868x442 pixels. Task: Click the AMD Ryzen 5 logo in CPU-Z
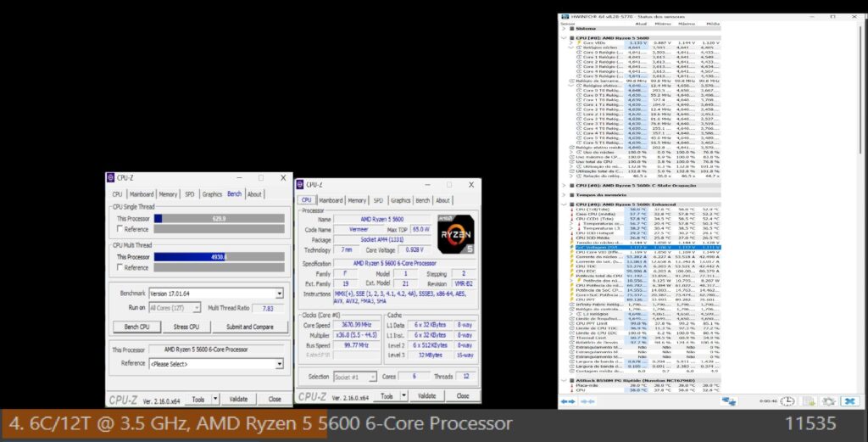tap(456, 234)
